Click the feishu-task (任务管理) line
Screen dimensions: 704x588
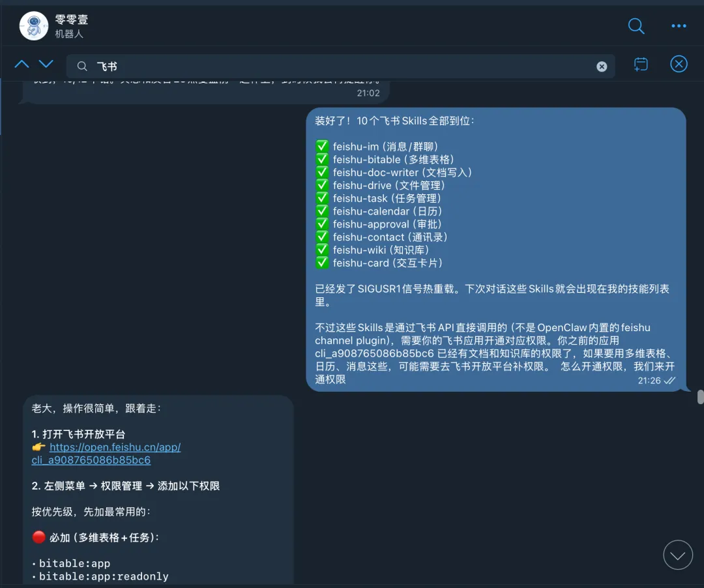click(x=387, y=198)
